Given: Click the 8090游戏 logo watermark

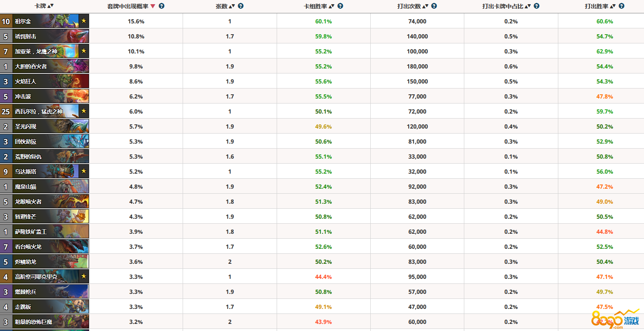Looking at the screenshot, I should pos(615,319).
